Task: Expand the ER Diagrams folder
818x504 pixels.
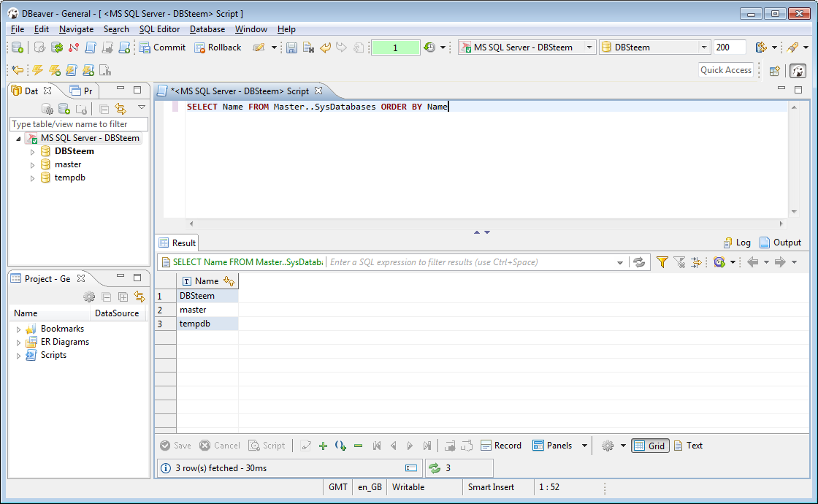Action: tap(19, 343)
